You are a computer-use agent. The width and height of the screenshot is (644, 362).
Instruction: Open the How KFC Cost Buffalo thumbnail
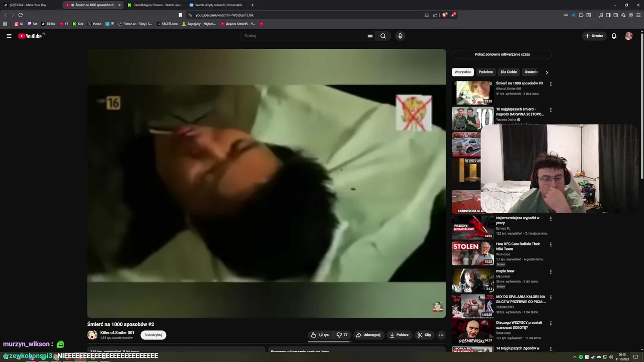[x=473, y=253]
